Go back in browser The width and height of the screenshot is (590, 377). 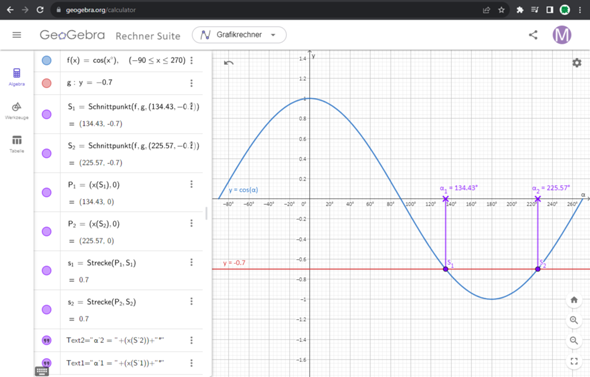pyautogui.click(x=10, y=10)
